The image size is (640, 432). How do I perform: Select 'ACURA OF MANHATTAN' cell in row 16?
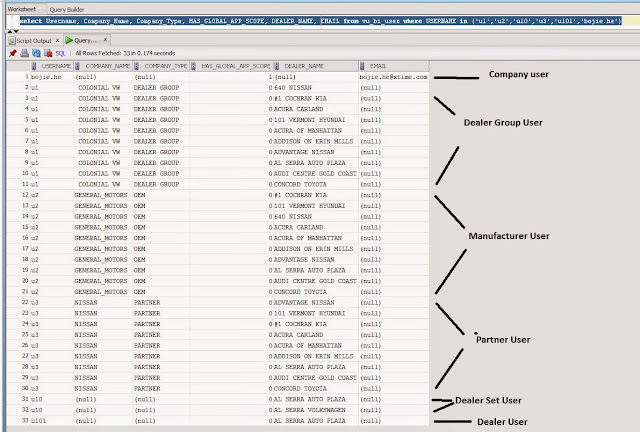coord(316,238)
